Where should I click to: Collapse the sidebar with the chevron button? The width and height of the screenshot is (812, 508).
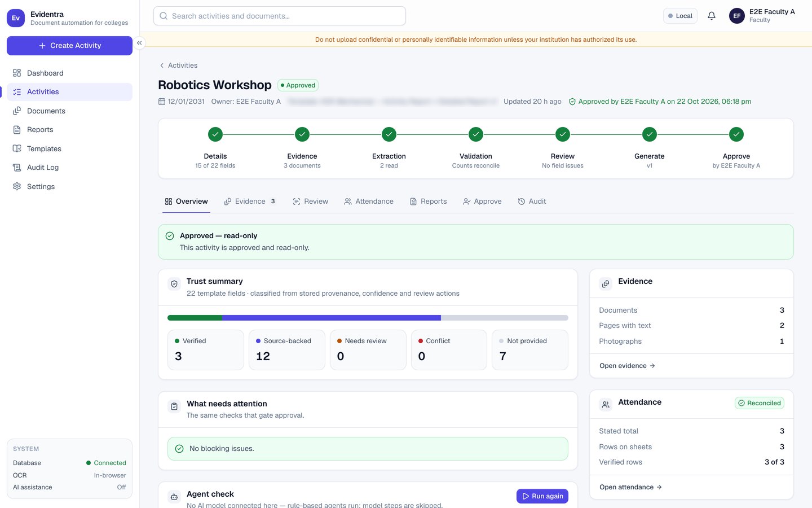coord(139,43)
